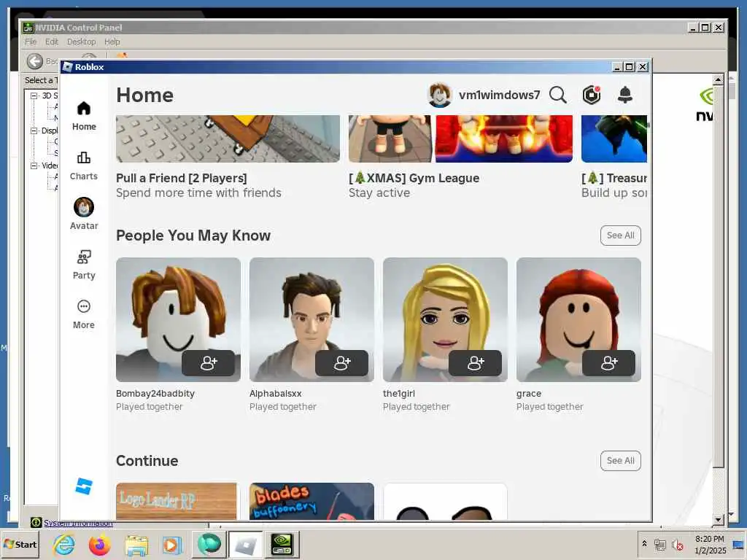
Task: Open the Treasure game thumbnail
Action: [614, 139]
